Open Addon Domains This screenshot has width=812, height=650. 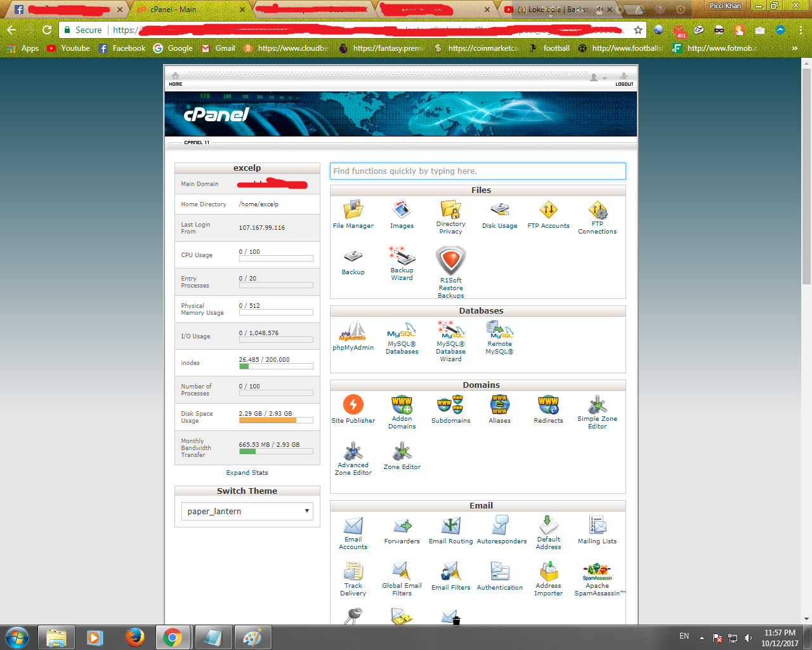pos(402,413)
